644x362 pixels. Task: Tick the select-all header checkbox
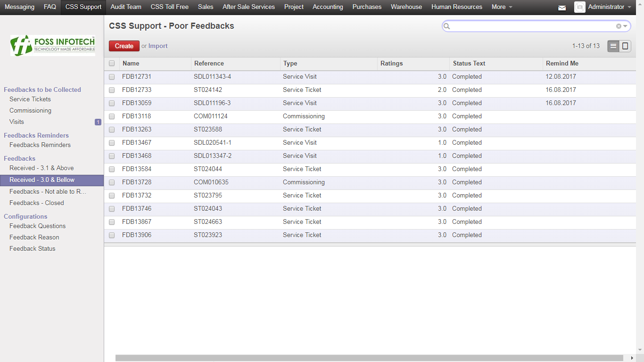click(112, 63)
